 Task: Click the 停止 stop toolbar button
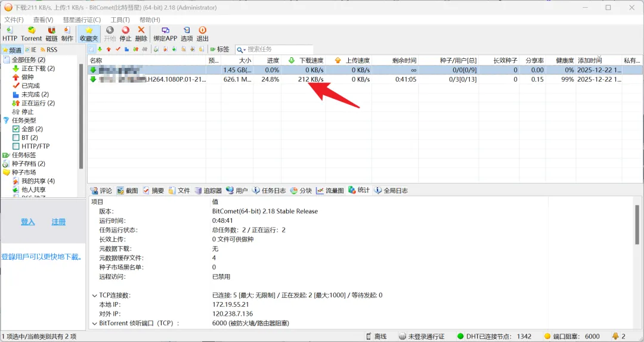[125, 34]
